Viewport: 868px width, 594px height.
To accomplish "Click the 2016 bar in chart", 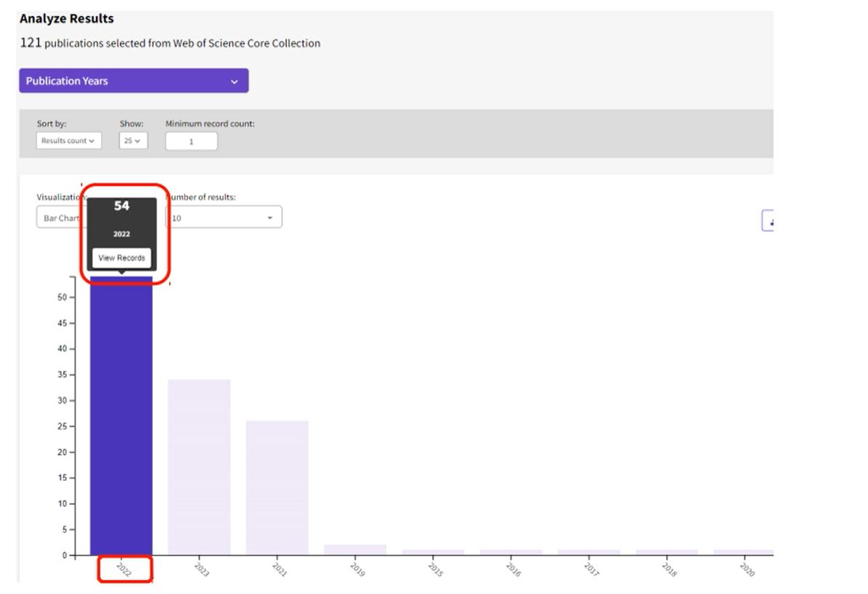I will pyautogui.click(x=511, y=553).
